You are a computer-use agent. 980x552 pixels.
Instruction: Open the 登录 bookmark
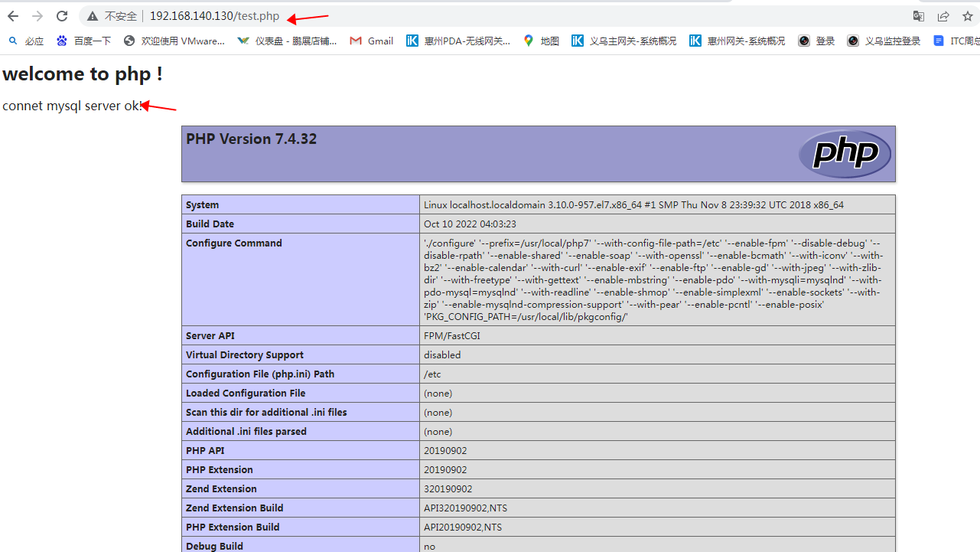click(816, 41)
